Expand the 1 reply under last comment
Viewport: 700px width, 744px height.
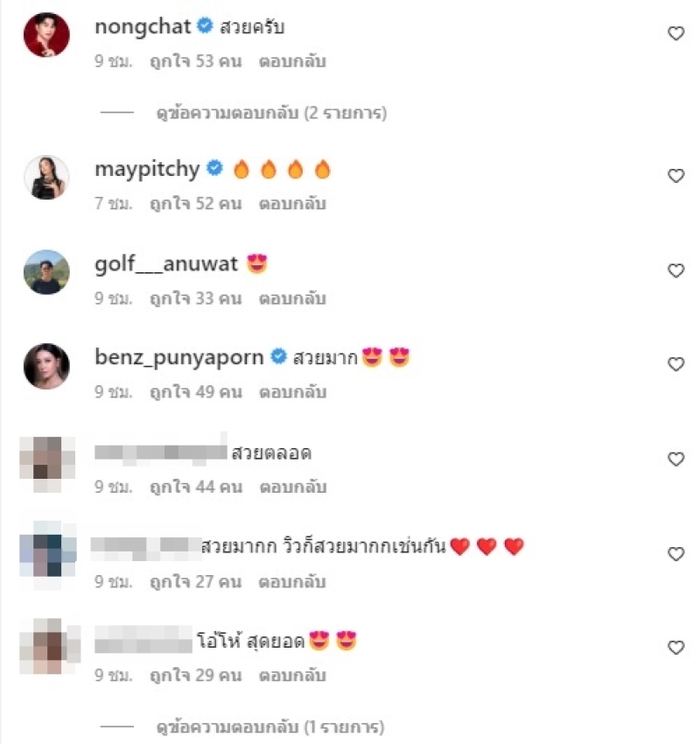[x=270, y=726]
